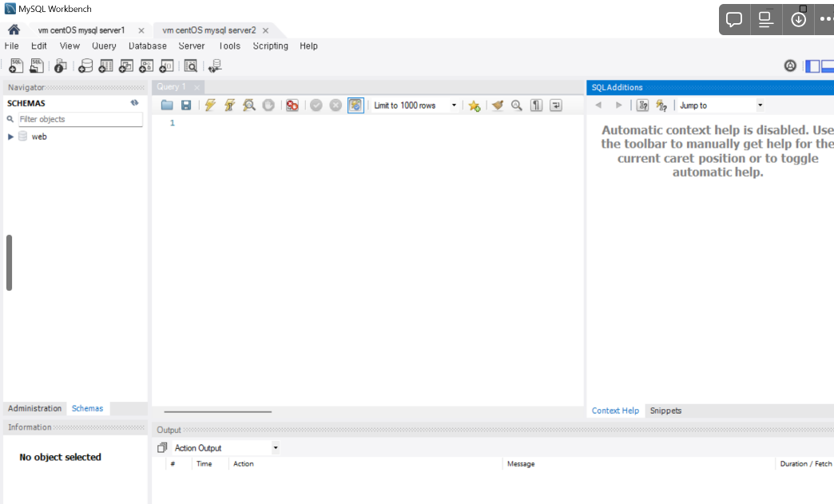The width and height of the screenshot is (834, 504).
Task: Switch to the Snippets tab
Action: pyautogui.click(x=665, y=411)
